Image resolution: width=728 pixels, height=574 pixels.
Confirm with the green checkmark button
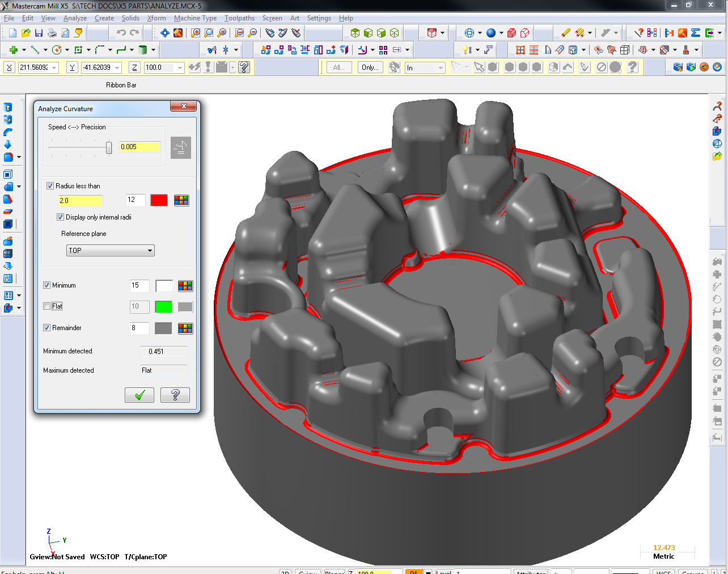139,395
